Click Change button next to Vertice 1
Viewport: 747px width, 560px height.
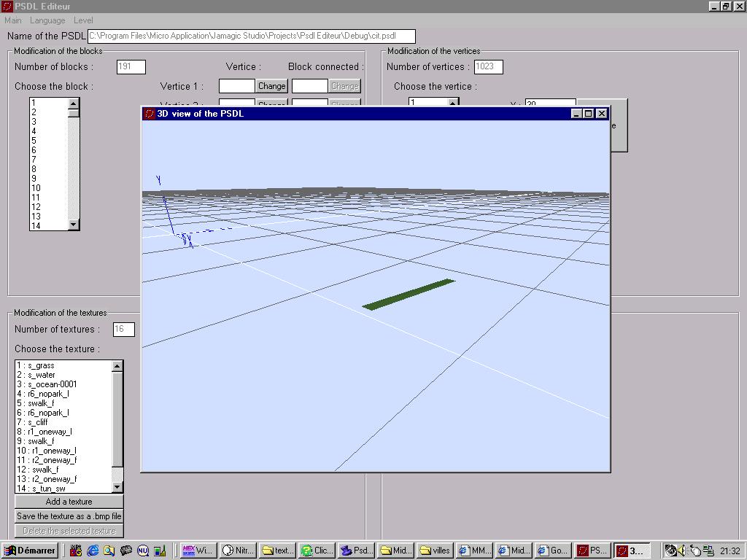point(271,86)
